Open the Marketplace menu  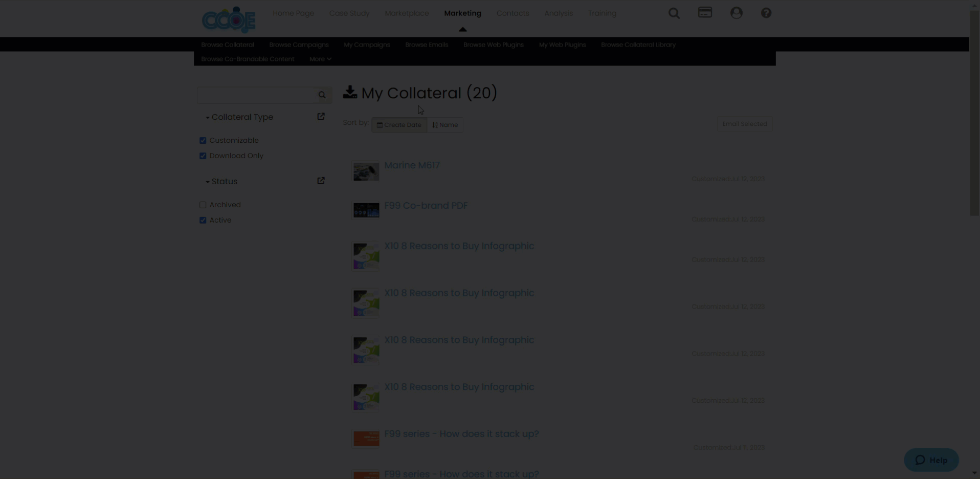pos(407,13)
